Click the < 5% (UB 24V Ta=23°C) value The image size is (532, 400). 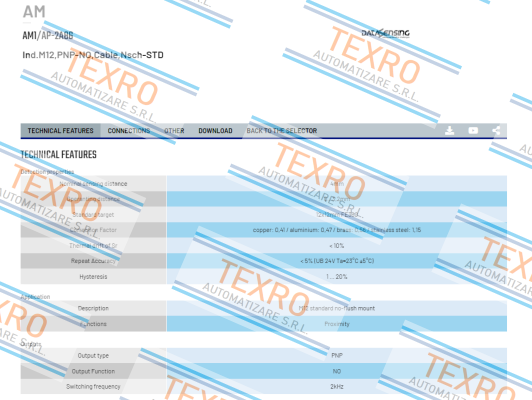coord(337,261)
